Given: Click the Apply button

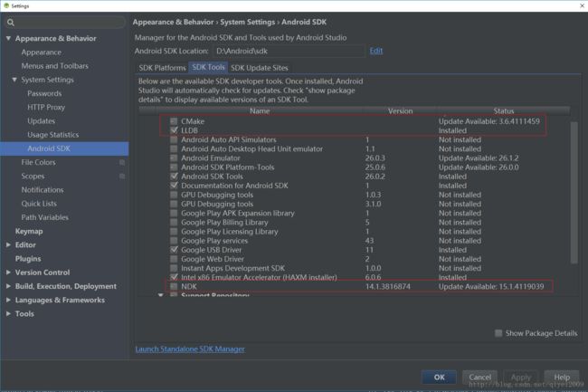Looking at the screenshot, I should tap(521, 378).
